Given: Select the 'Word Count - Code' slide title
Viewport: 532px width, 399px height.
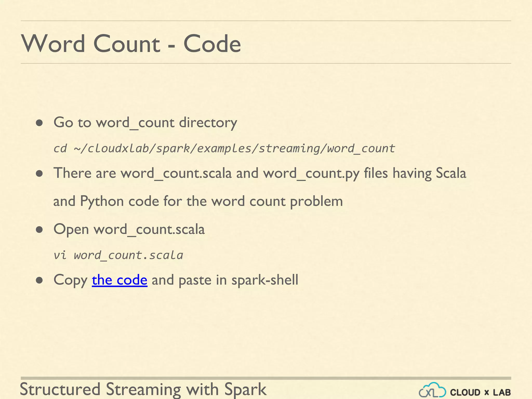Looking at the screenshot, I should click(x=131, y=44).
